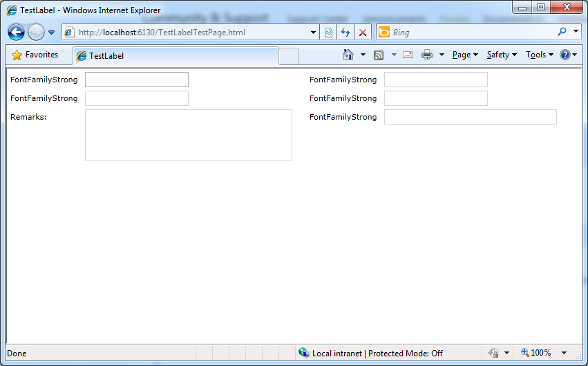588x366 pixels.
Task: Select the TestLabel tab
Action: 176,56
